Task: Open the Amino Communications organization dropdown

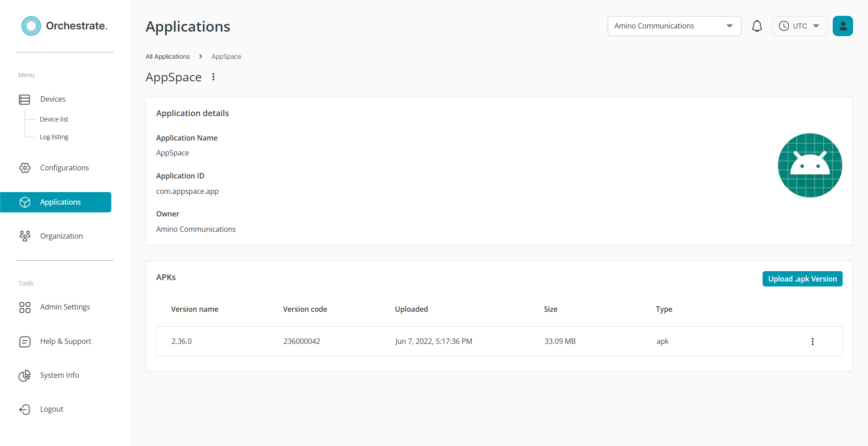Action: point(674,26)
